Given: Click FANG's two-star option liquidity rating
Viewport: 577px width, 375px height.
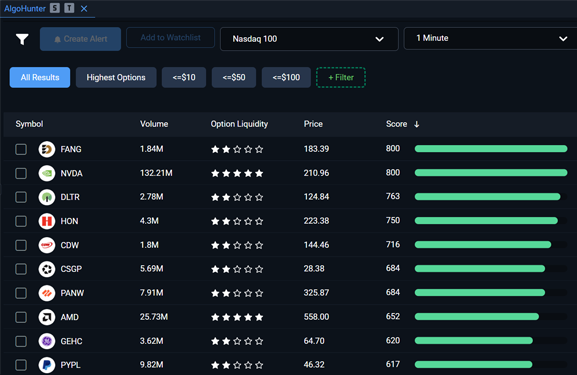Looking at the screenshot, I should 237,149.
